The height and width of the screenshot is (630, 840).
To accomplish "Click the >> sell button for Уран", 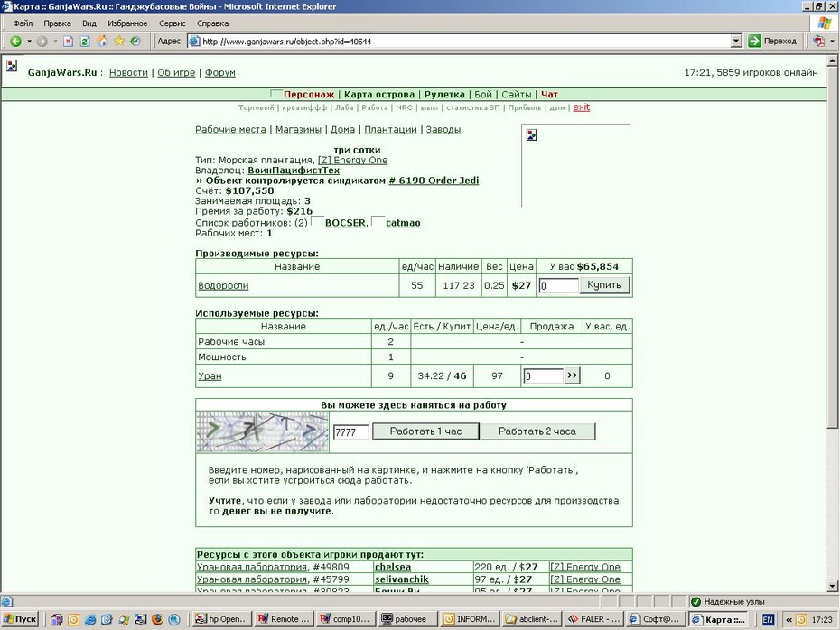I will pyautogui.click(x=572, y=375).
